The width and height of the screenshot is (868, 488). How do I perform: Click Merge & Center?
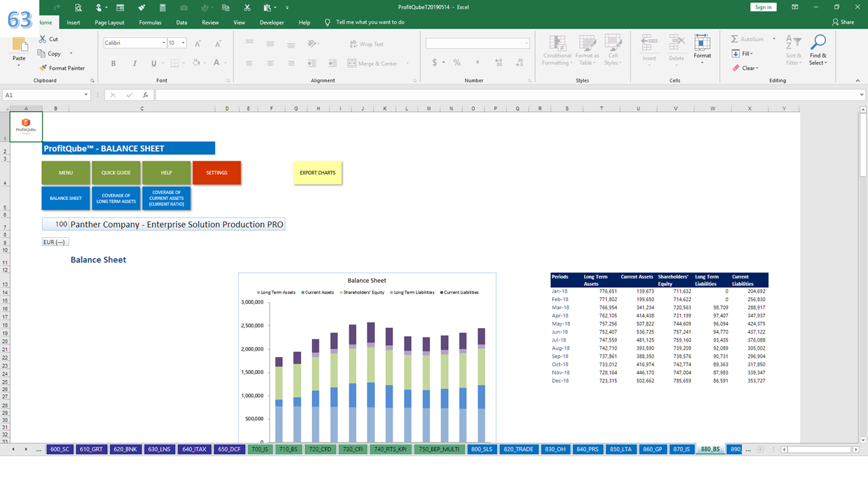point(373,63)
